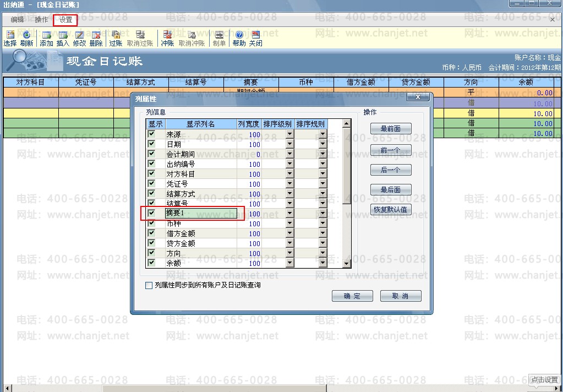Open 排序级别 dropdown for 来源 row
Image resolution: width=563 pixels, height=392 pixels.
pyautogui.click(x=290, y=134)
